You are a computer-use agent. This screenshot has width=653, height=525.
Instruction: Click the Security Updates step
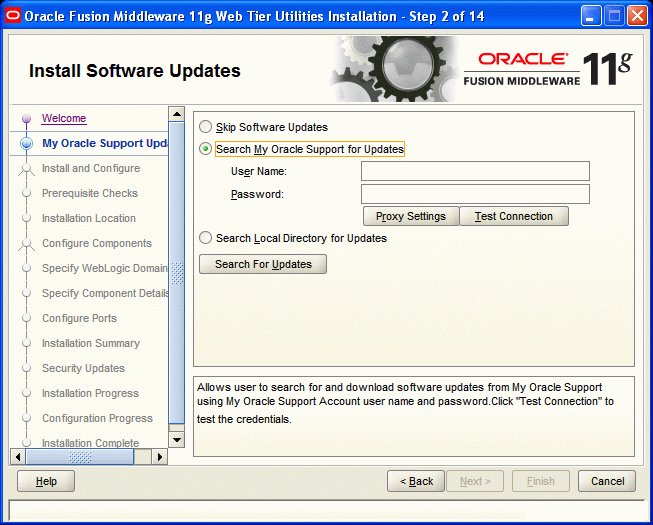click(x=83, y=368)
